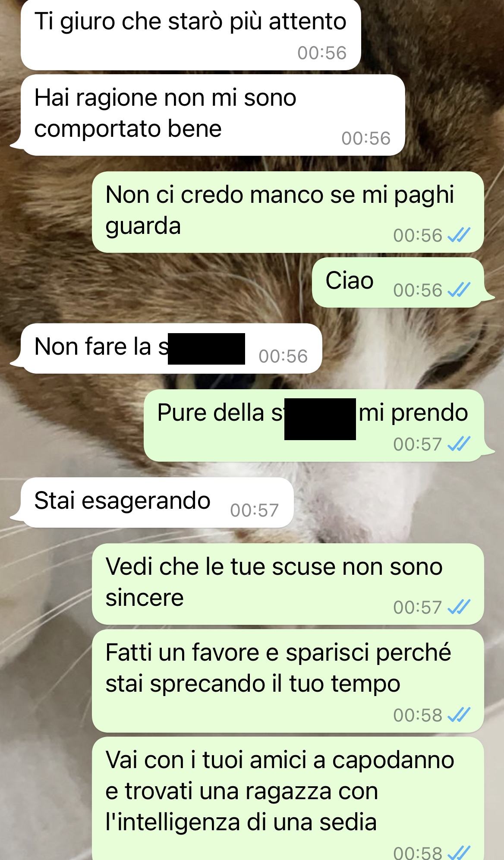Image resolution: width=504 pixels, height=860 pixels.
Task: Tap read ticks on "Pure della" message
Action: pos(459,444)
